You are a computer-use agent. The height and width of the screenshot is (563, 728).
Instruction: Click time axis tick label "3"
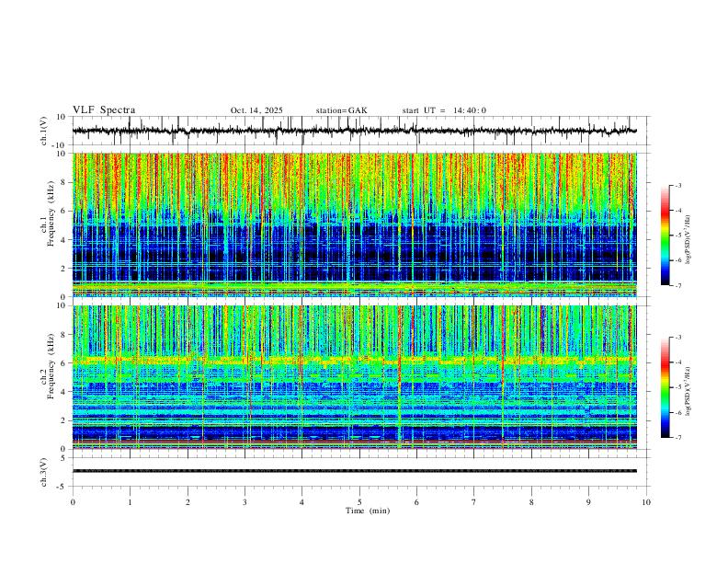(x=245, y=502)
